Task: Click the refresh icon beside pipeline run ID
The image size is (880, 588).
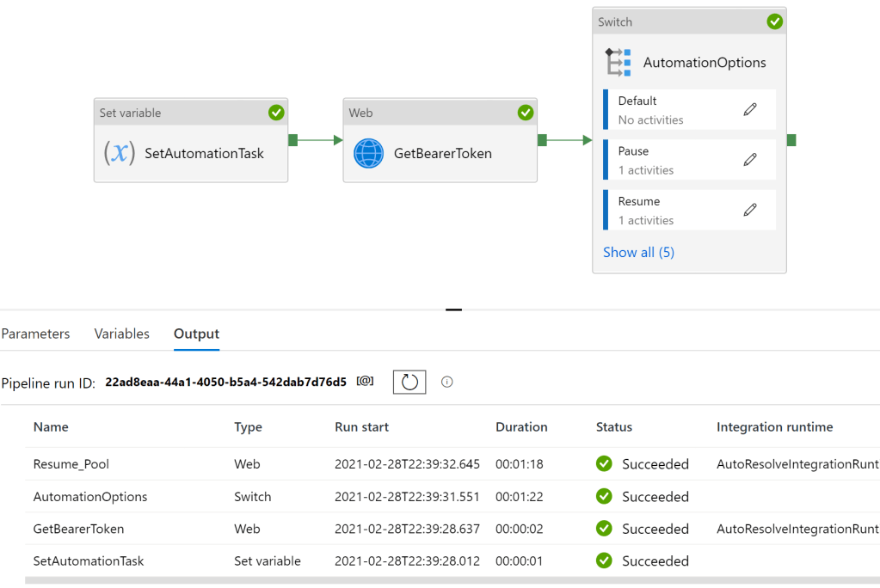Action: tap(409, 382)
